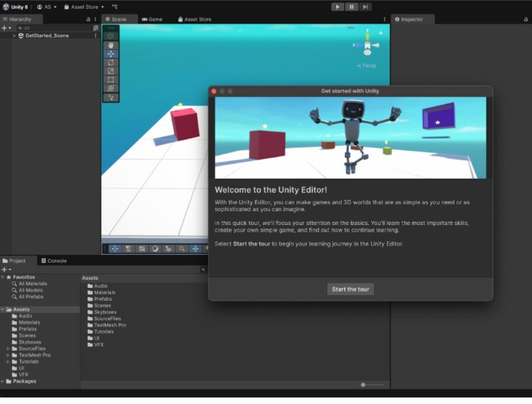532x404 pixels.
Task: Click the Assets breadcrumb above the file list
Action: [90, 278]
